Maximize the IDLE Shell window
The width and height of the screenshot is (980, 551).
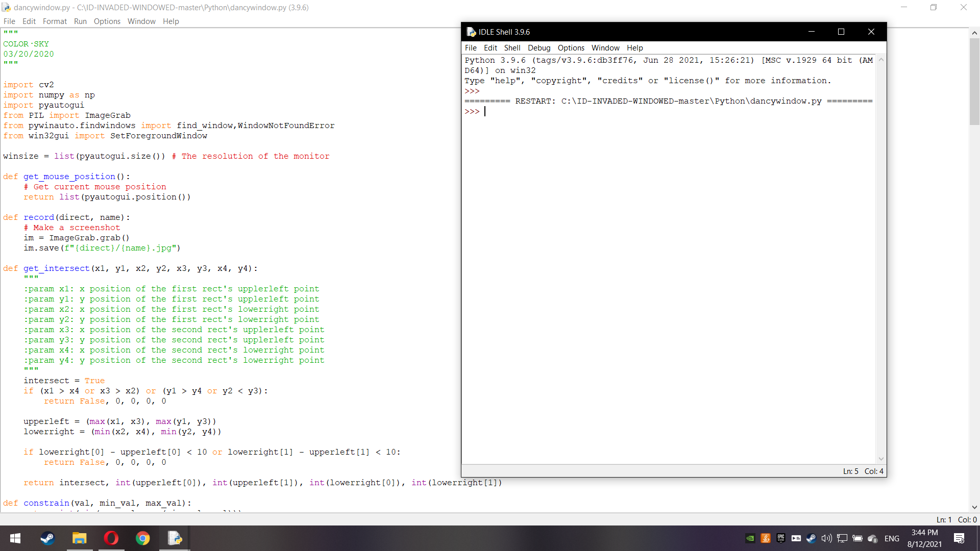pyautogui.click(x=841, y=32)
